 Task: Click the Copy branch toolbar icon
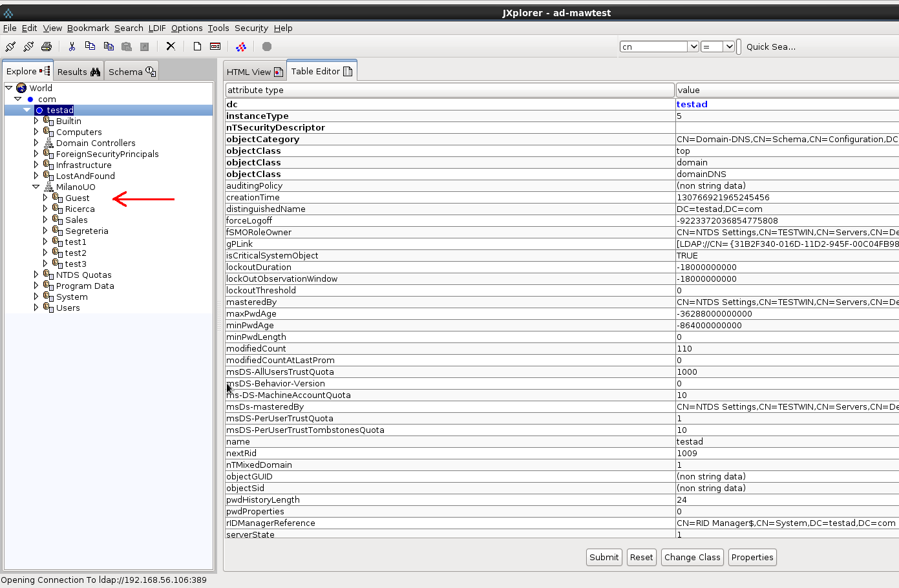point(109,47)
